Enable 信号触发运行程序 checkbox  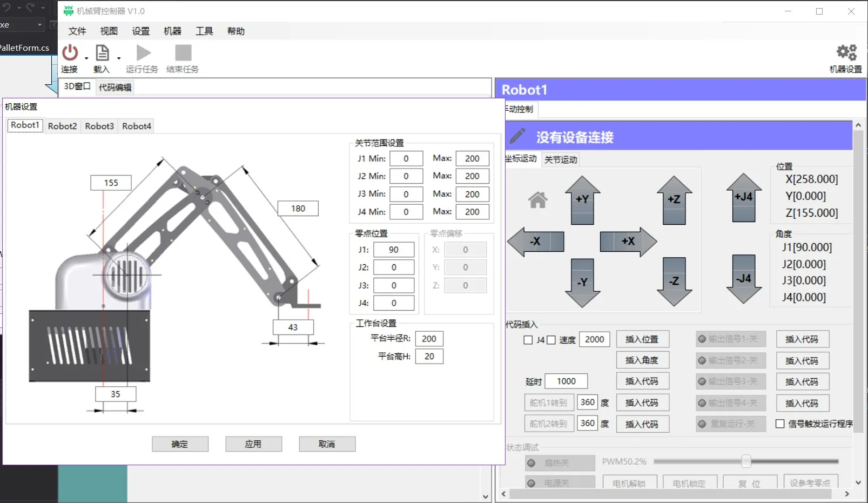pyautogui.click(x=780, y=424)
